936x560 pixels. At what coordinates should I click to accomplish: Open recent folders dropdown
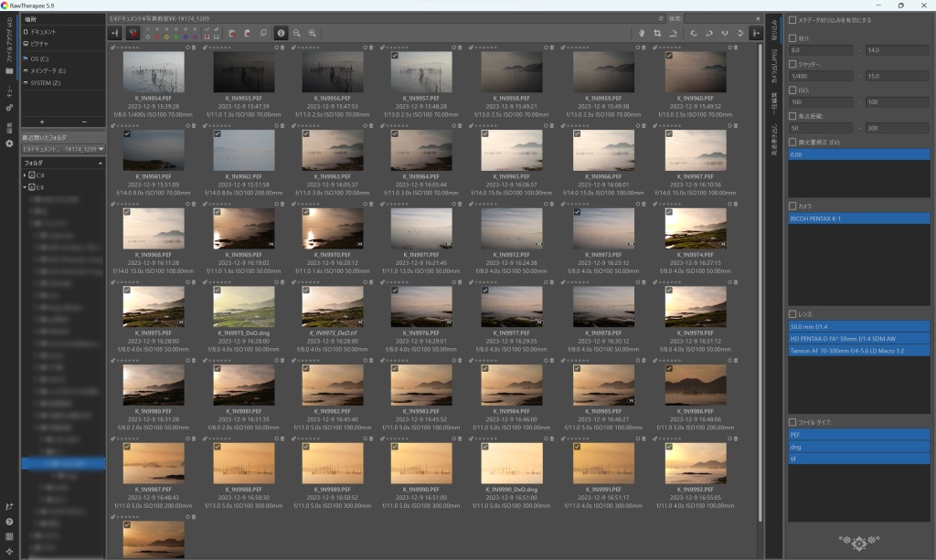click(63, 149)
